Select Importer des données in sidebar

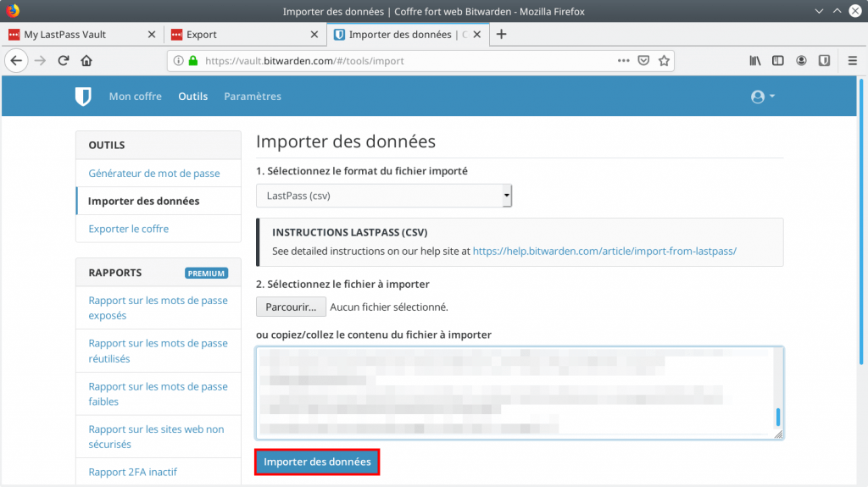coord(143,201)
